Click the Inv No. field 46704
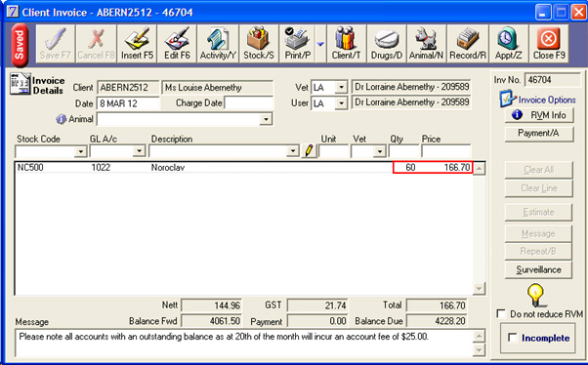The image size is (588, 365). tap(553, 80)
